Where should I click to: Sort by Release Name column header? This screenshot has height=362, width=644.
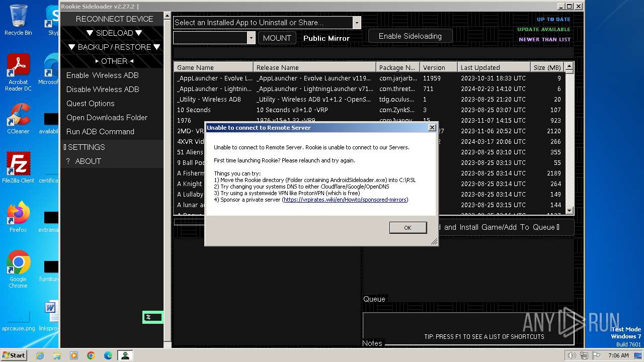coord(315,67)
